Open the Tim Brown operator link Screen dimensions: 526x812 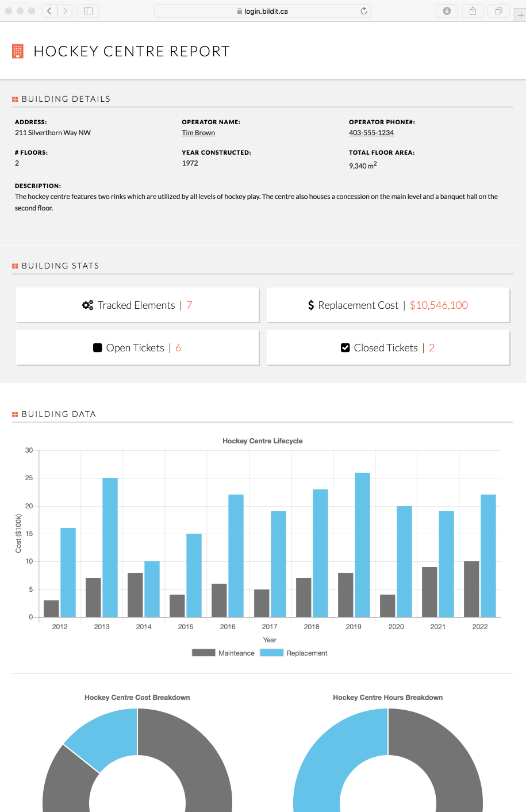(x=198, y=133)
